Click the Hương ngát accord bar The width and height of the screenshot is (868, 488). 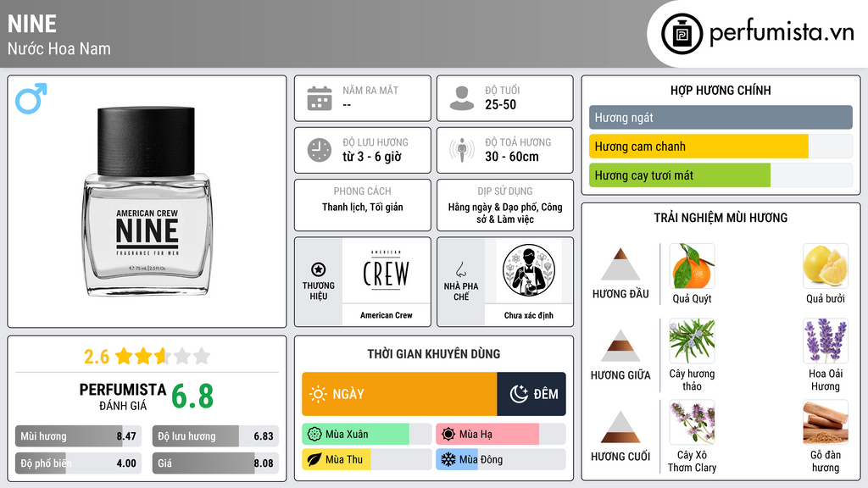tap(721, 117)
